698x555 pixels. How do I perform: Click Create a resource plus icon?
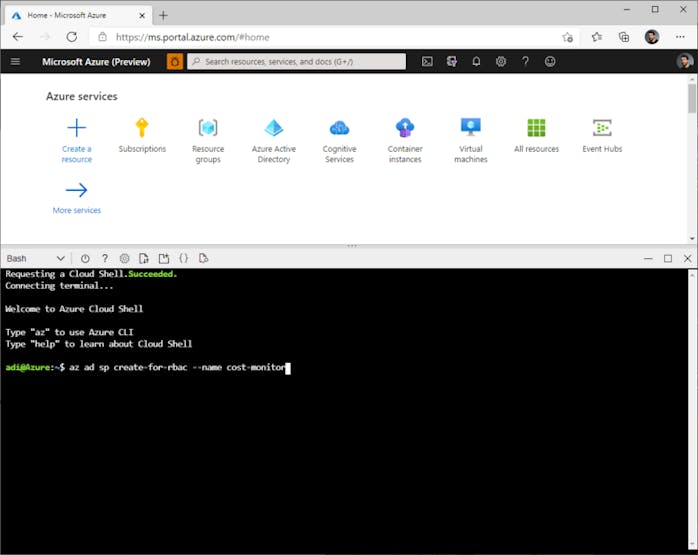pyautogui.click(x=77, y=128)
